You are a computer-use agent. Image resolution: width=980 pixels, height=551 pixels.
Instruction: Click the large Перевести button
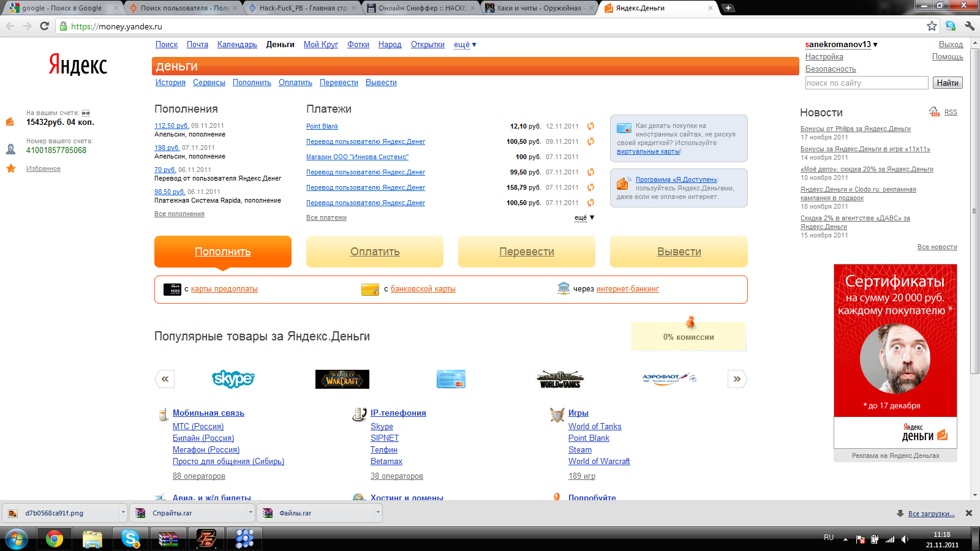pos(527,252)
